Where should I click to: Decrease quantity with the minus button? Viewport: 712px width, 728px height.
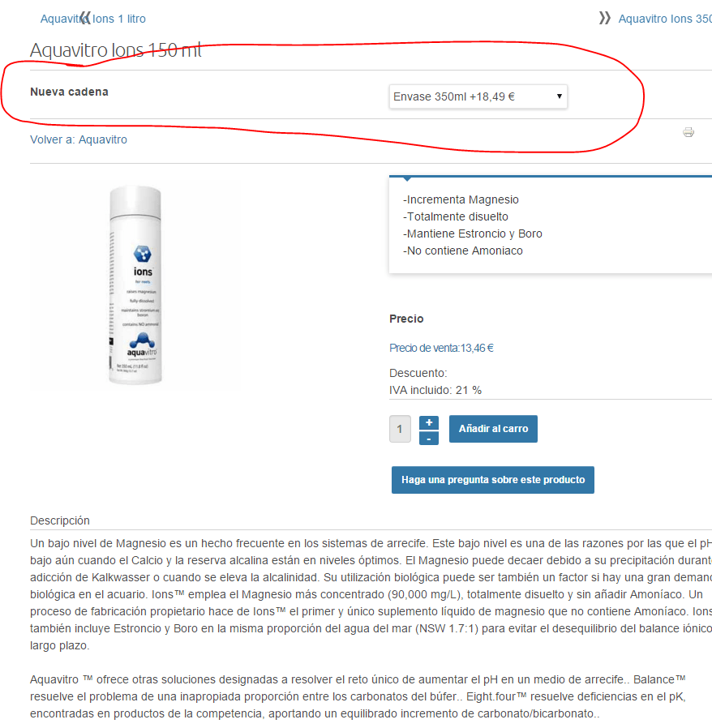tap(429, 439)
